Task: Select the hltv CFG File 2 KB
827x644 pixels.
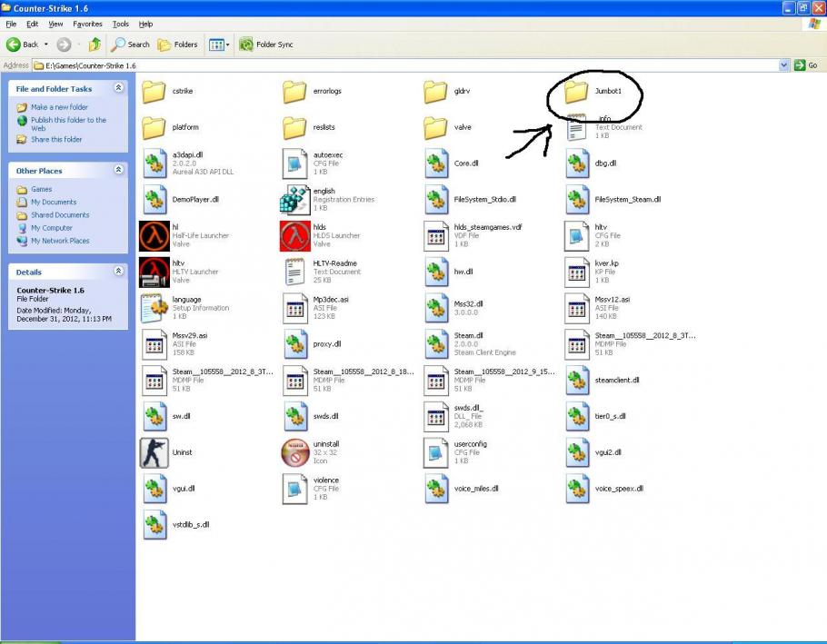Action: pos(576,236)
